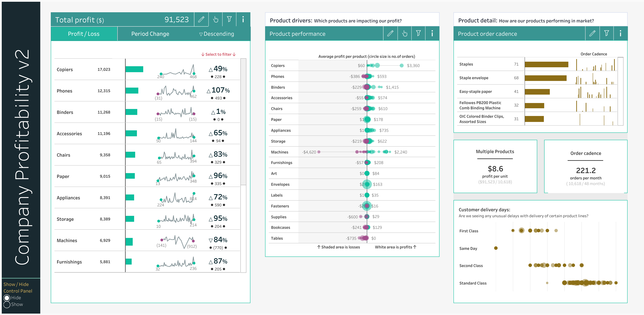Screen dimensions: 644x315
Task: Select the Hide control panel radio button
Action: (7, 298)
